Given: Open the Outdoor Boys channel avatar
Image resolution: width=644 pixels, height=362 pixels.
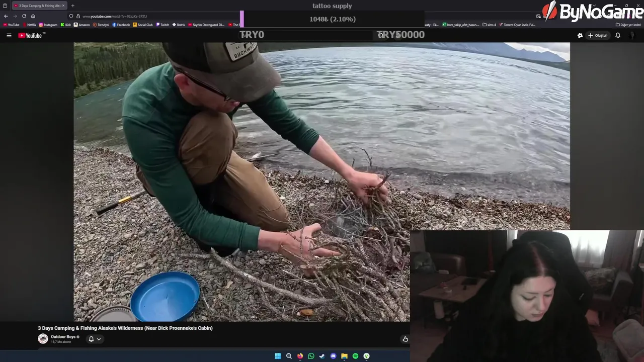Looking at the screenshot, I should point(43,339).
